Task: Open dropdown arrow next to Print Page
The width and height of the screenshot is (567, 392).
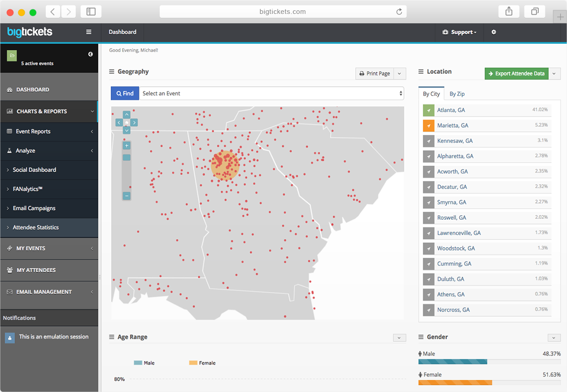Action: pyautogui.click(x=400, y=74)
